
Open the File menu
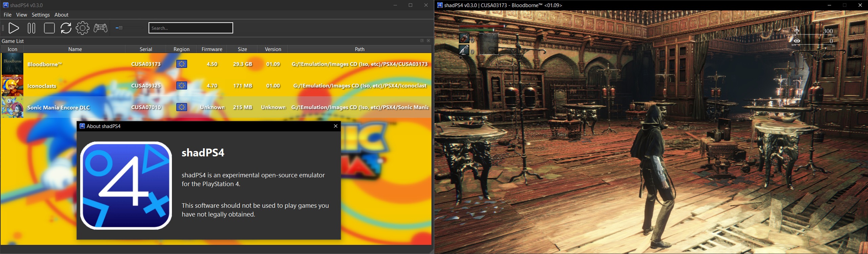click(7, 15)
